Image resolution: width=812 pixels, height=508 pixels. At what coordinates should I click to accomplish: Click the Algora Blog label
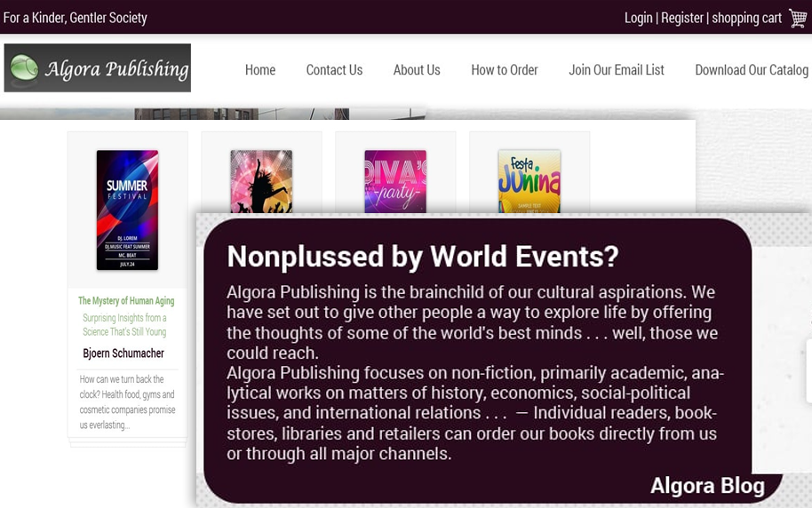(707, 486)
